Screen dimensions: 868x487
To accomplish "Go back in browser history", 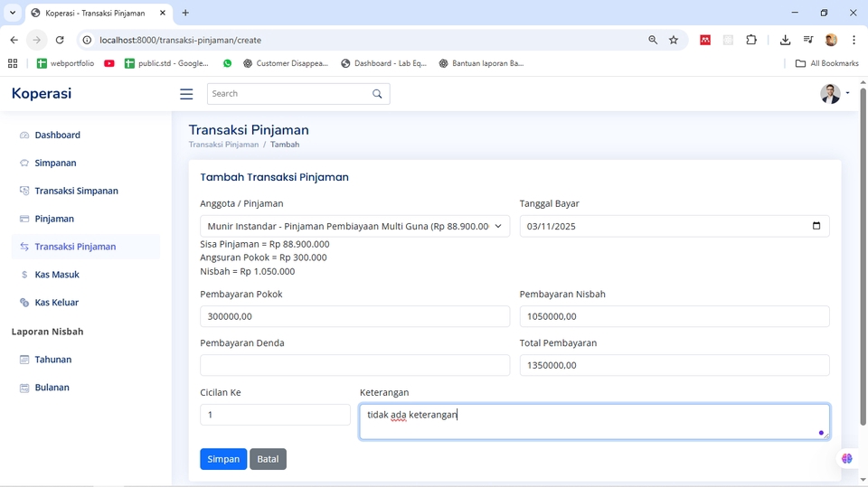I will 14,40.
